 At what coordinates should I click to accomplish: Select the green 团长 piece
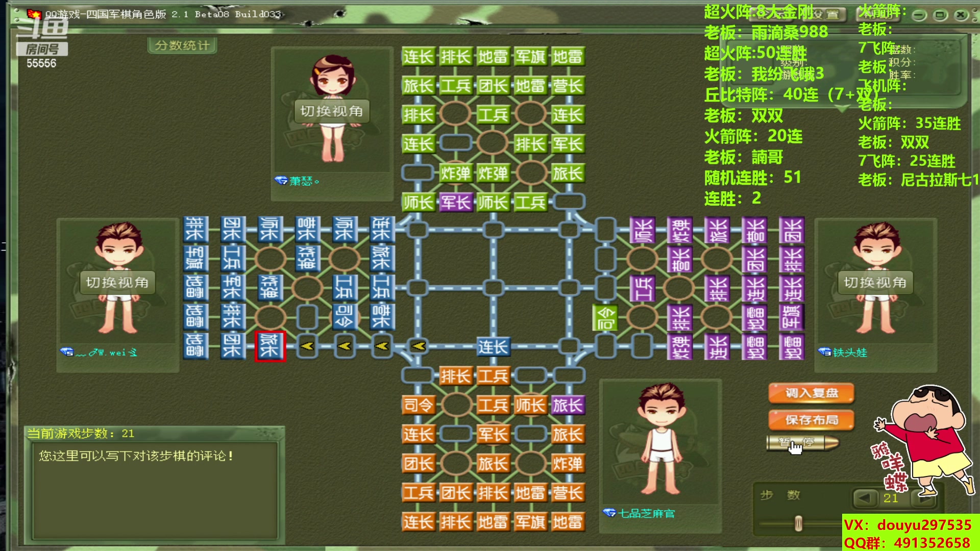pos(493,86)
